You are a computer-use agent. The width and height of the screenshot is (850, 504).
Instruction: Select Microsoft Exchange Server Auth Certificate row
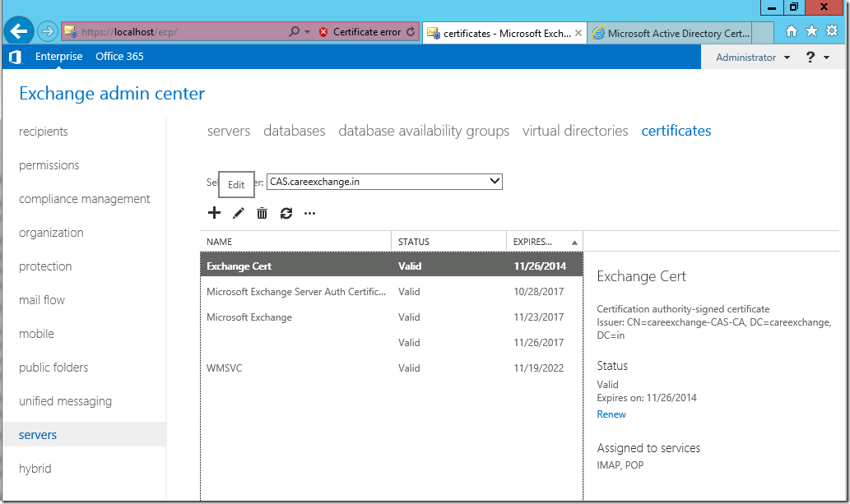(392, 292)
